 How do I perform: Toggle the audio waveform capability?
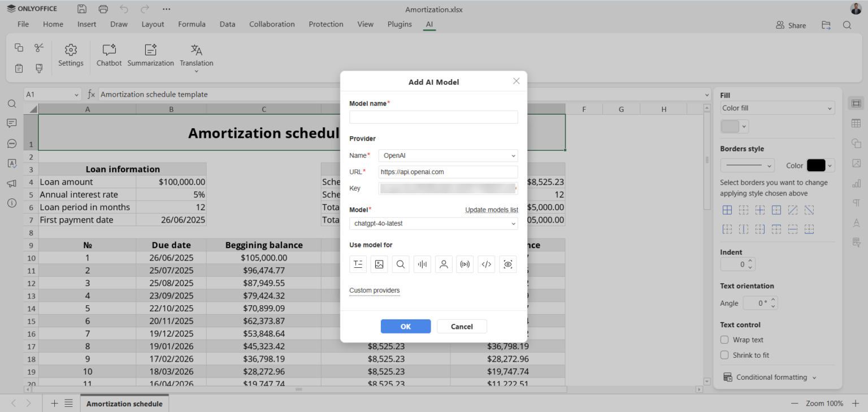[x=422, y=264]
